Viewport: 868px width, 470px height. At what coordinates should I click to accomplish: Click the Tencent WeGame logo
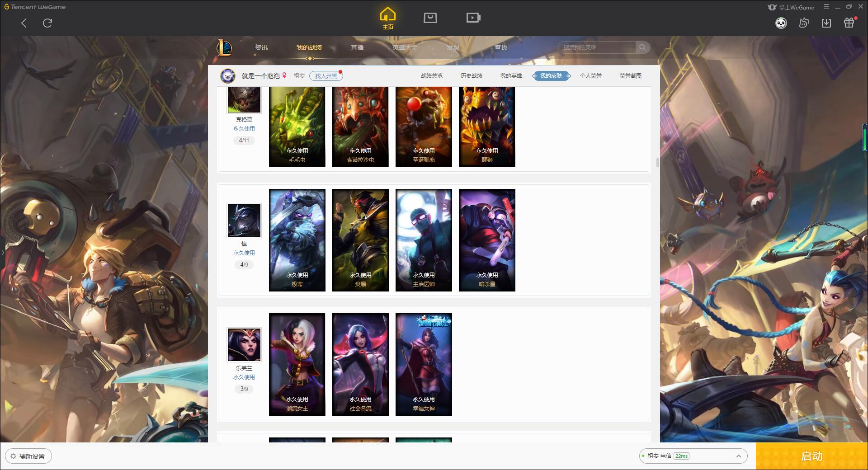click(x=35, y=7)
